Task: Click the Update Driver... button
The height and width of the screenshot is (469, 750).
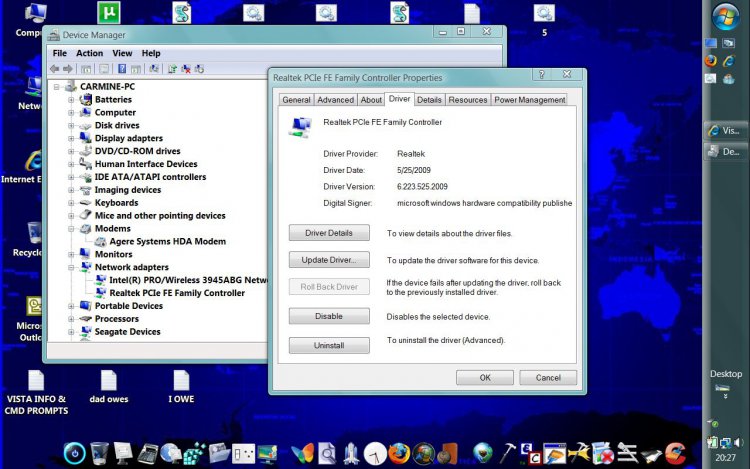Action: 329,260
